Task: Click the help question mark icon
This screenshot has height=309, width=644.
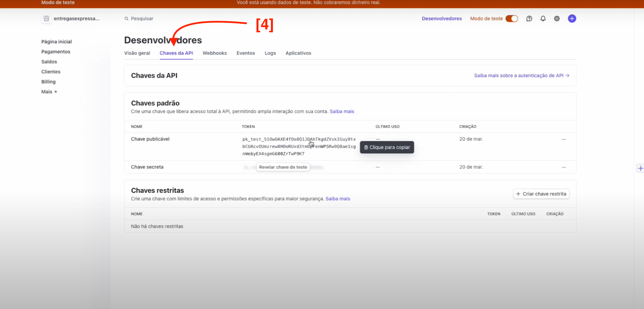Action: 529,18
